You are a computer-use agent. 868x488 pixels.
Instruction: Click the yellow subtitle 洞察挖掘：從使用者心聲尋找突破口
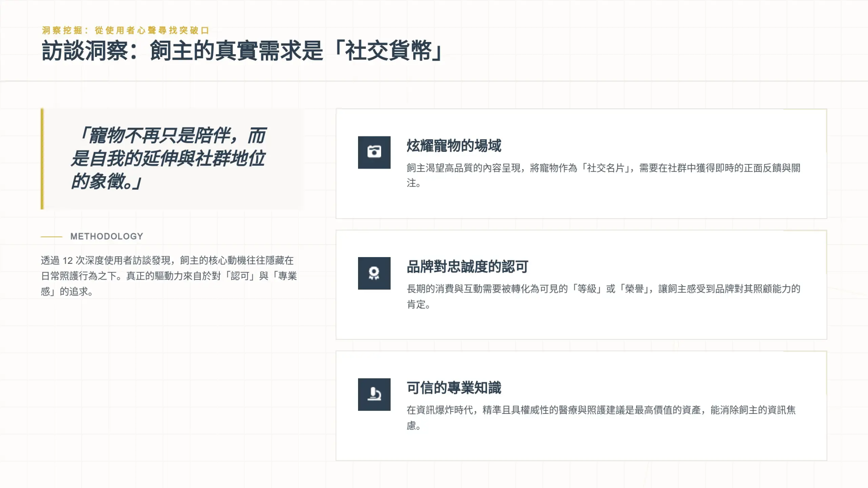pos(125,30)
